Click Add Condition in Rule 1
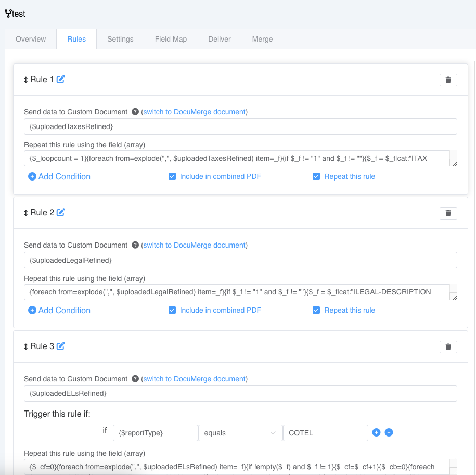The width and height of the screenshot is (476, 475). tap(59, 176)
